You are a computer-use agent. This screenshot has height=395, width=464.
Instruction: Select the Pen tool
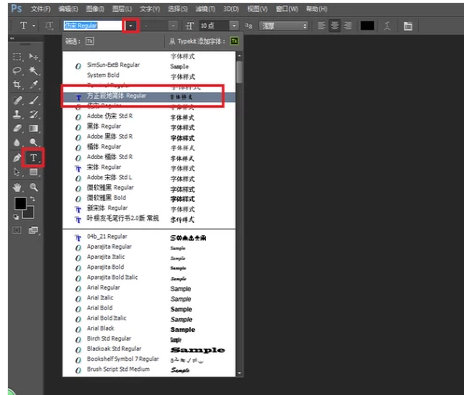[17, 158]
